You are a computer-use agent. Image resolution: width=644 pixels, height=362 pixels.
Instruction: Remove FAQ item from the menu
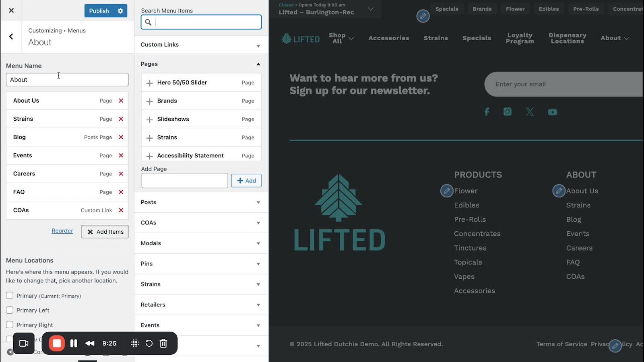click(x=121, y=192)
